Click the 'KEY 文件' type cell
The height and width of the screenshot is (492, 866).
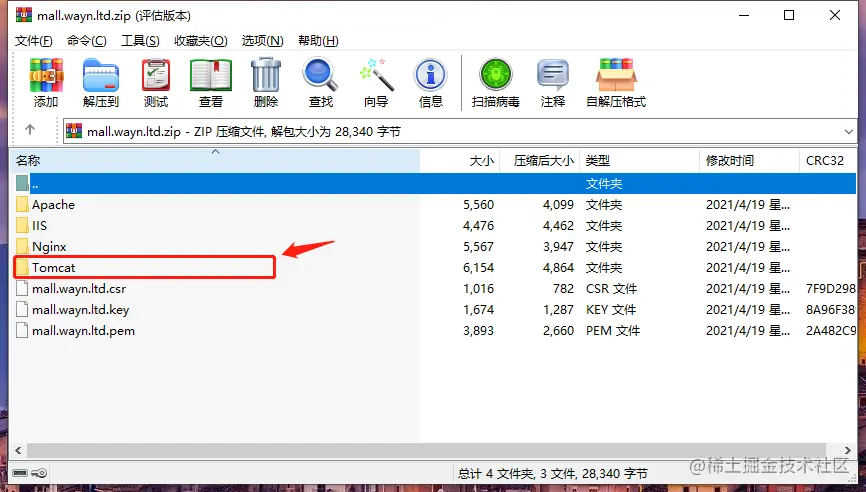[x=611, y=310]
